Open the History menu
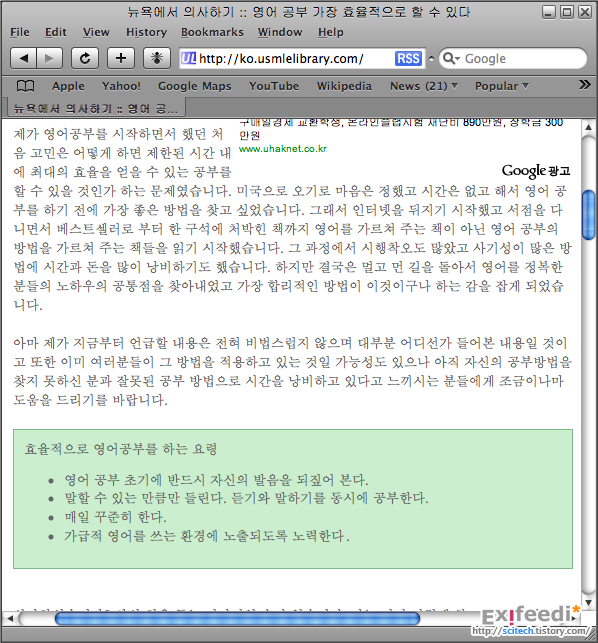598x643 pixels. click(146, 32)
